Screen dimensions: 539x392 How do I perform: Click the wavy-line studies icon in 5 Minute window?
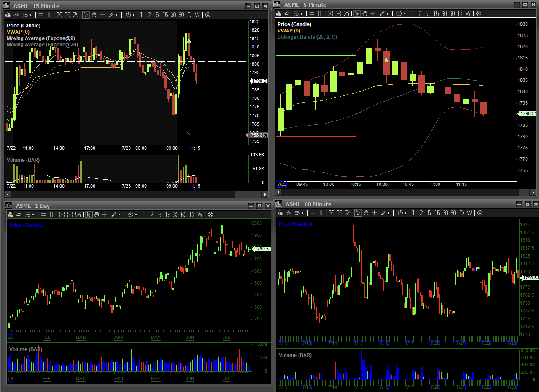[287, 13]
